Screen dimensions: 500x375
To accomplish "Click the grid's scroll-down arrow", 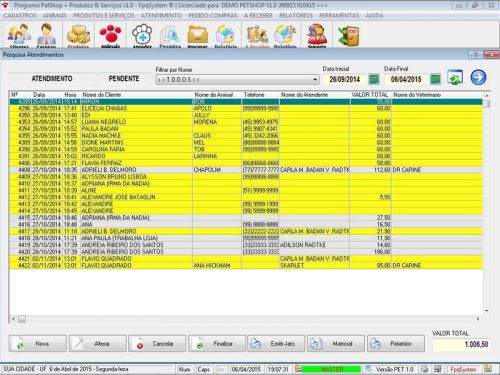I will pos(487,311).
